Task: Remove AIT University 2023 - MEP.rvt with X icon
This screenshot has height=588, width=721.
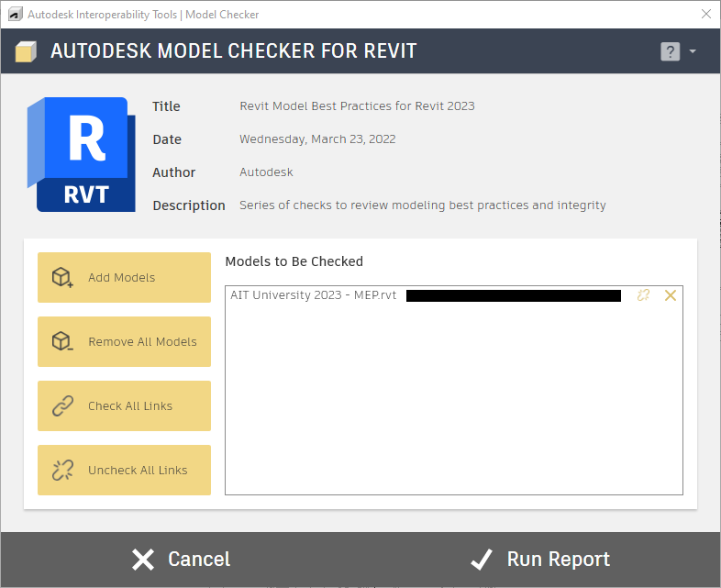Action: tap(671, 295)
